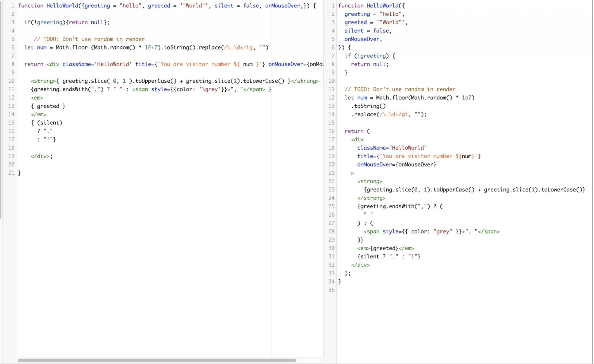Click 'return (' in the right editor
The height and width of the screenshot is (364, 594).
pos(357,131)
